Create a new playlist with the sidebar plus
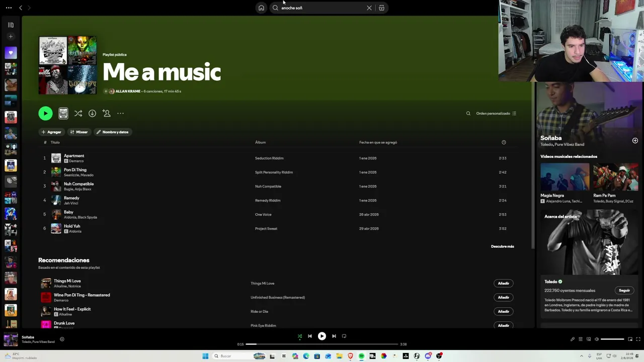 [11, 36]
